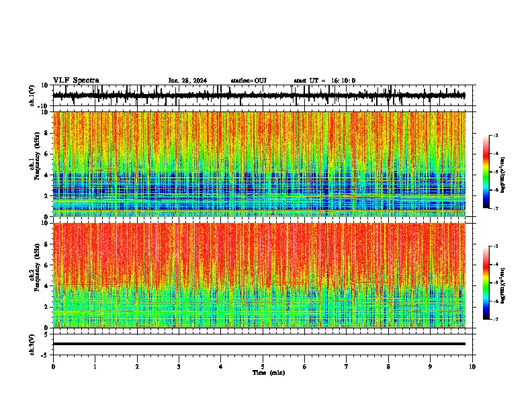
Task: Click the 'Time (min)' axis label
Action: point(269,373)
